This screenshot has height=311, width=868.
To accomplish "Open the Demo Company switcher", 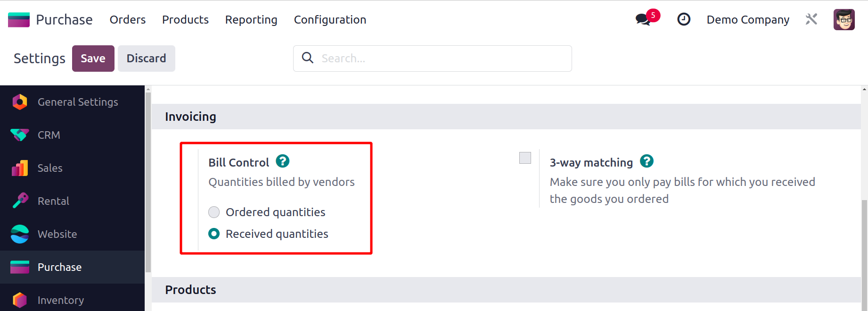I will click(x=748, y=20).
